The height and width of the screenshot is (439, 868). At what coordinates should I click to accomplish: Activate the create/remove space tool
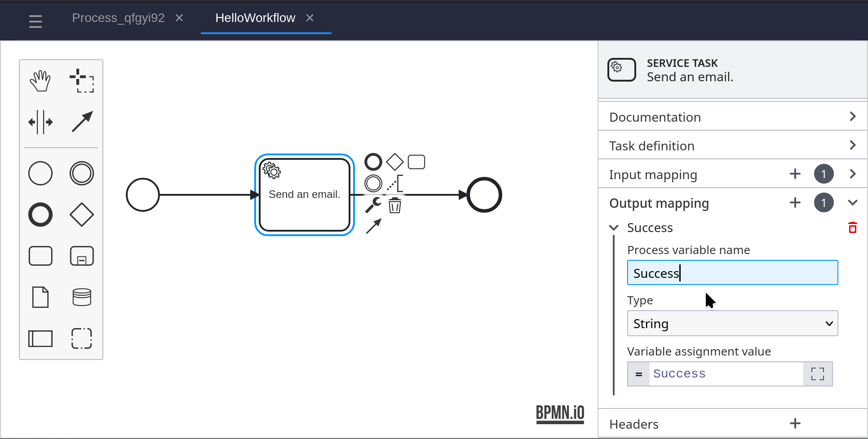click(x=40, y=122)
